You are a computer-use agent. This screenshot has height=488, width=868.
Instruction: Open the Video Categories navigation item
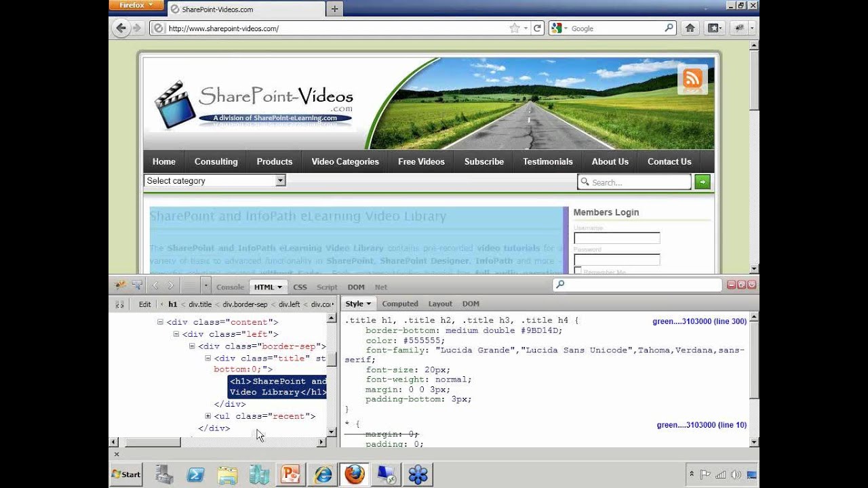click(345, 161)
